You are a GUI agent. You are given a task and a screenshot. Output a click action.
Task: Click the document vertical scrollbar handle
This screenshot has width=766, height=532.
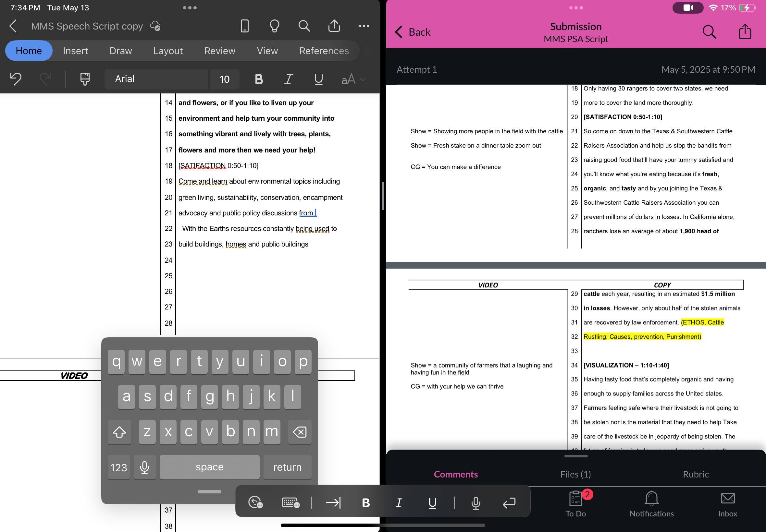click(383, 196)
